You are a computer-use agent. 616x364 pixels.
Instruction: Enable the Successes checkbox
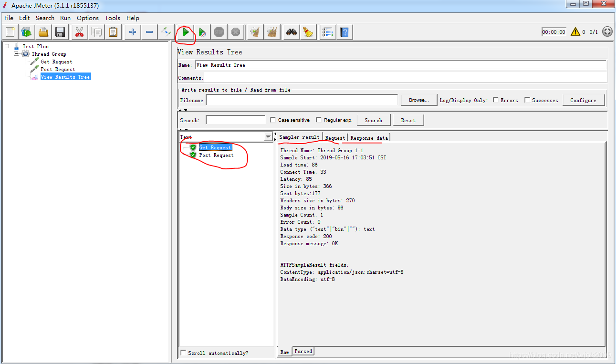(527, 100)
